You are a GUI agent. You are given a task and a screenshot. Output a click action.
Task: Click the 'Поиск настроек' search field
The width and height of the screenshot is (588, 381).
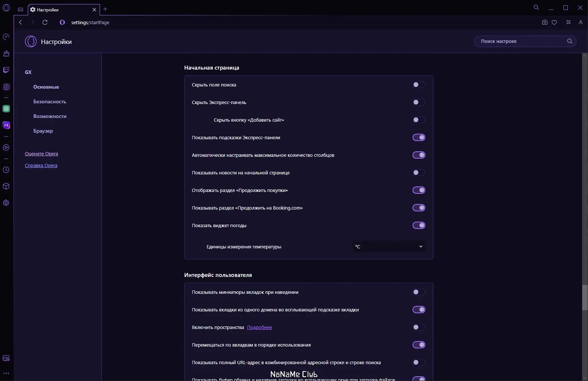point(522,41)
